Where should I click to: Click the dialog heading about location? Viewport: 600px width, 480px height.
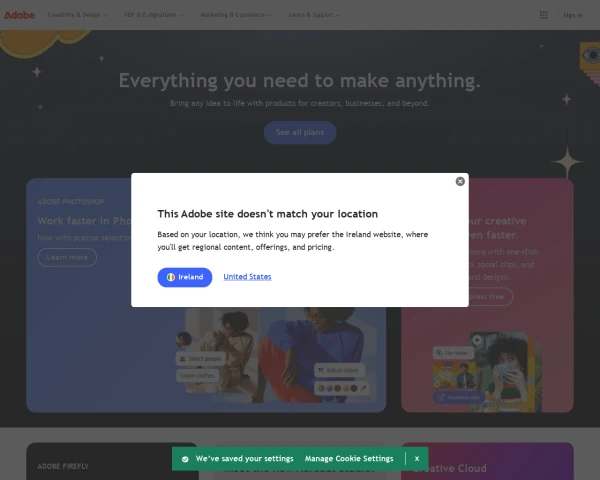(267, 214)
